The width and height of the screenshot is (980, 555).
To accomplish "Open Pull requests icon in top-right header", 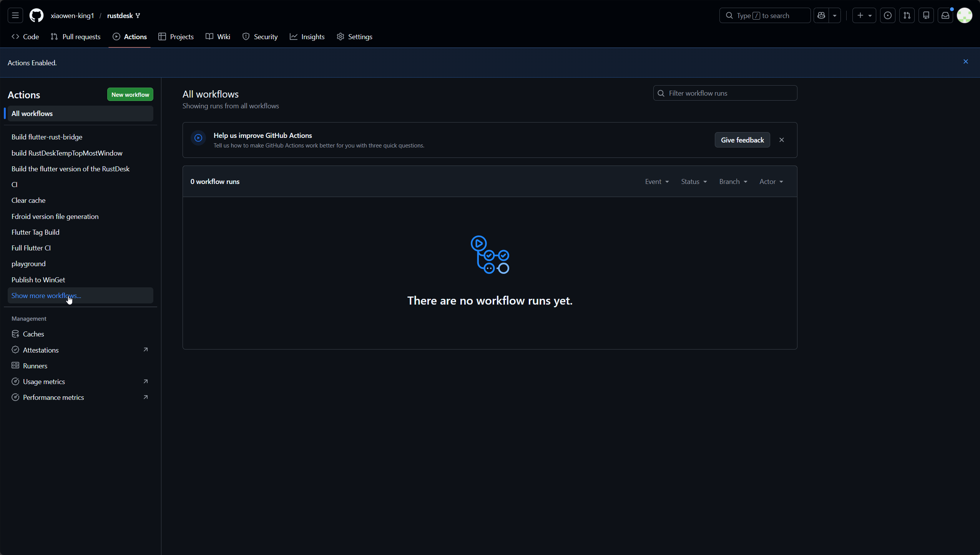I will pyautogui.click(x=907, y=15).
